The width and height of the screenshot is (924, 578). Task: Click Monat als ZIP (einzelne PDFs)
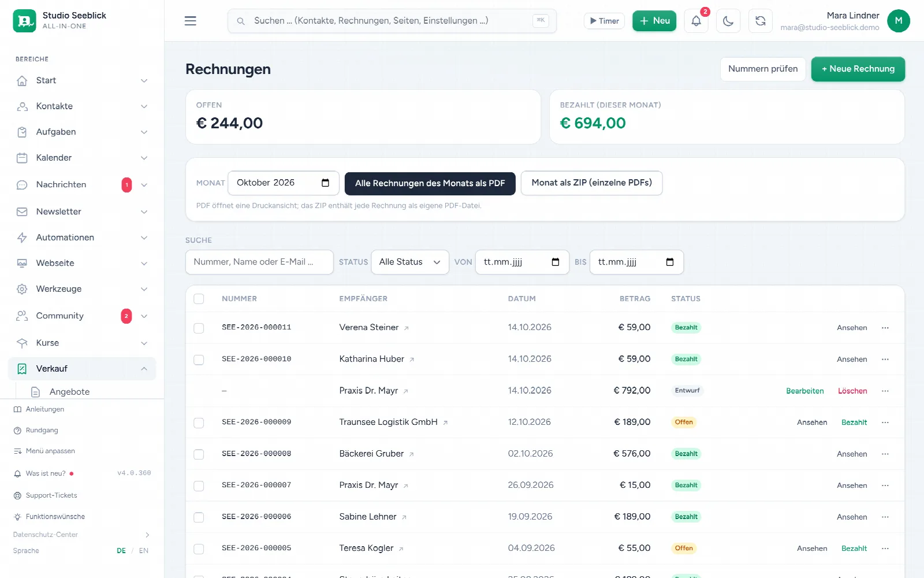(x=591, y=183)
